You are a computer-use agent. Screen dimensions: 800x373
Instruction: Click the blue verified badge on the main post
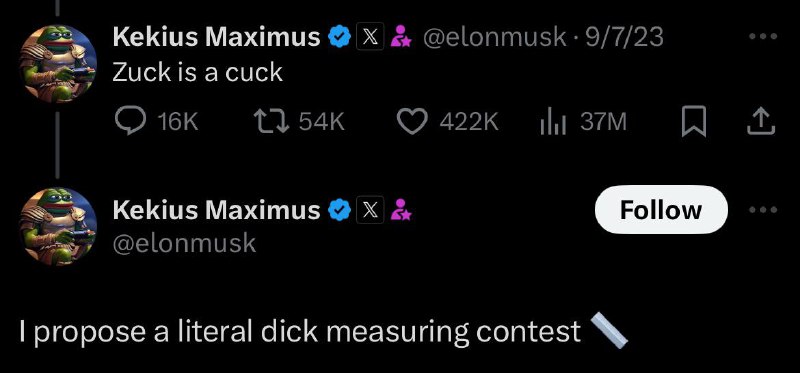coord(339,210)
